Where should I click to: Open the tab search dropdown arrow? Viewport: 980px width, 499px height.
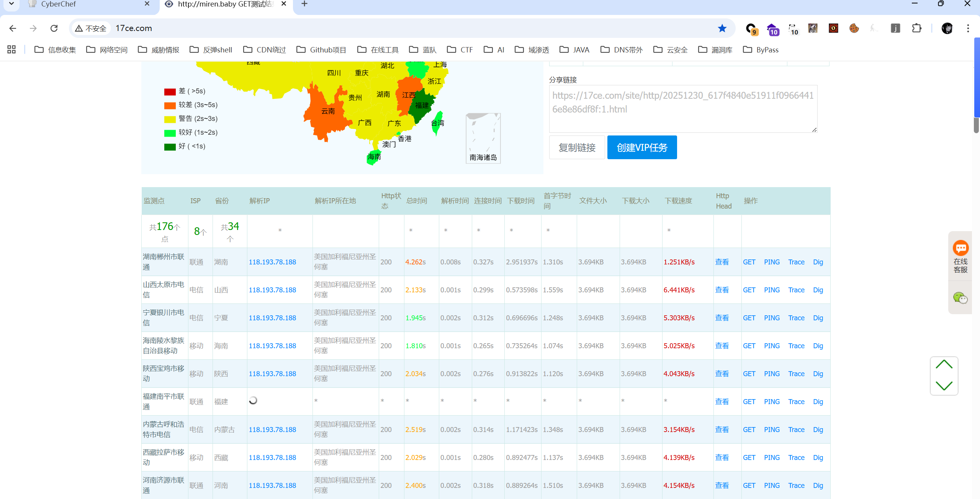[x=11, y=4]
